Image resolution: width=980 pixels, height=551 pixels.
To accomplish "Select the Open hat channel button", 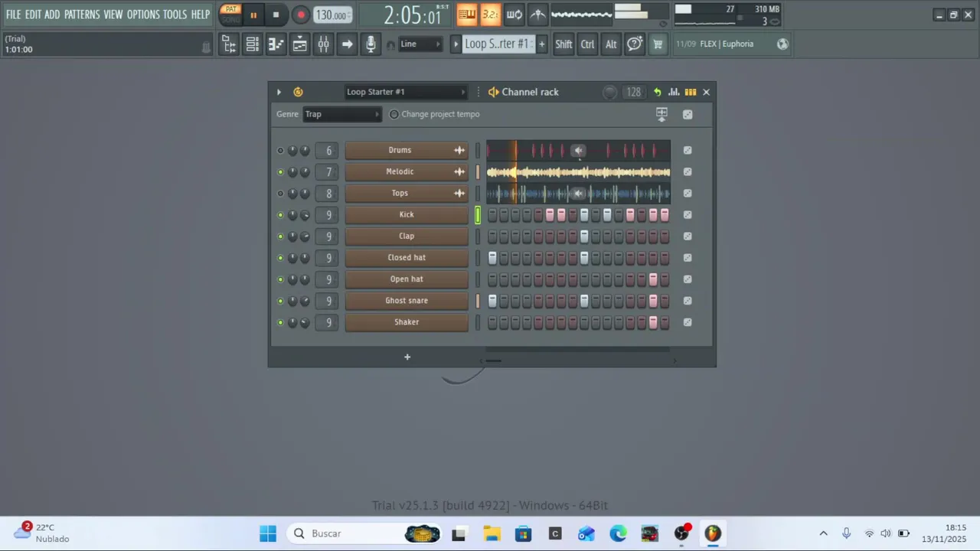I will (x=407, y=279).
